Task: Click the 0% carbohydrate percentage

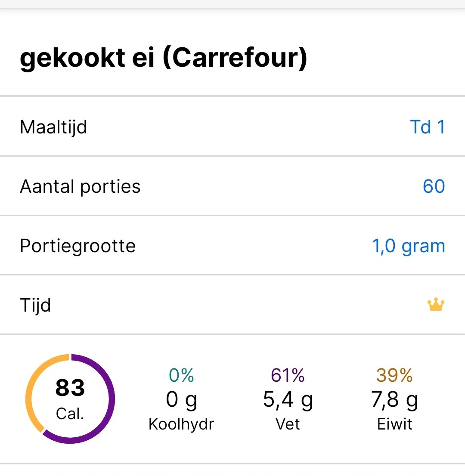Action: (181, 376)
